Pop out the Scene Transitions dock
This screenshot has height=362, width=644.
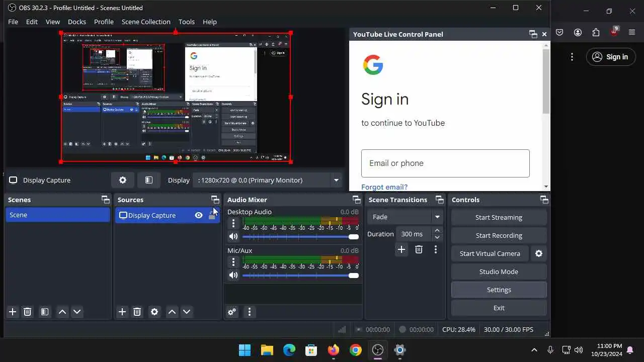439,200
